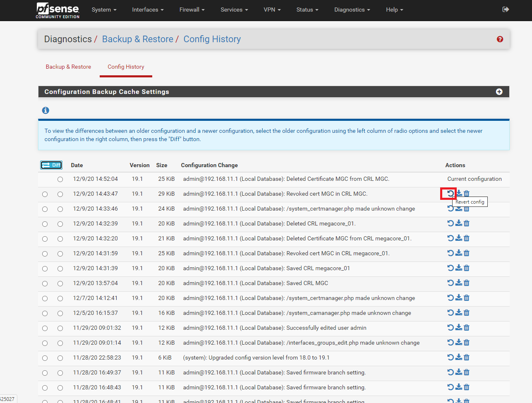532x403 pixels.
Task: Open the Firewall dropdown menu
Action: [192, 10]
